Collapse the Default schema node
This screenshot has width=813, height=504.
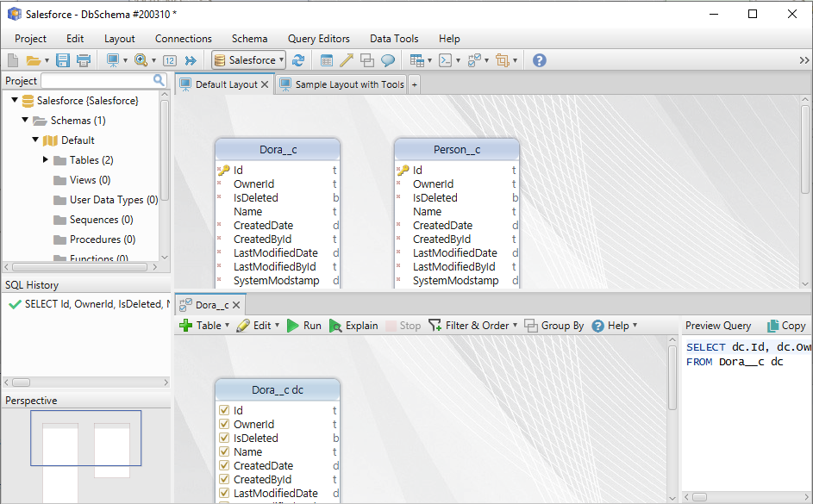coord(35,140)
